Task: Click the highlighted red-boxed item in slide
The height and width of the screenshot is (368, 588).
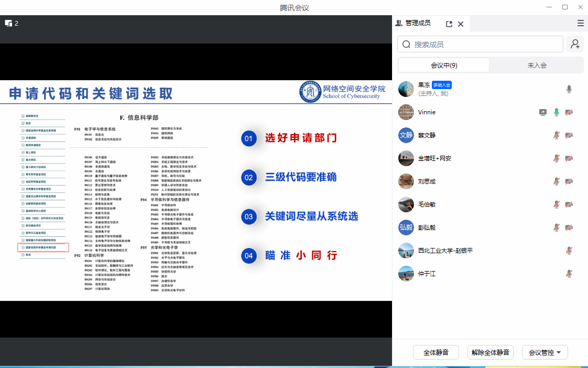Action: click(43, 247)
